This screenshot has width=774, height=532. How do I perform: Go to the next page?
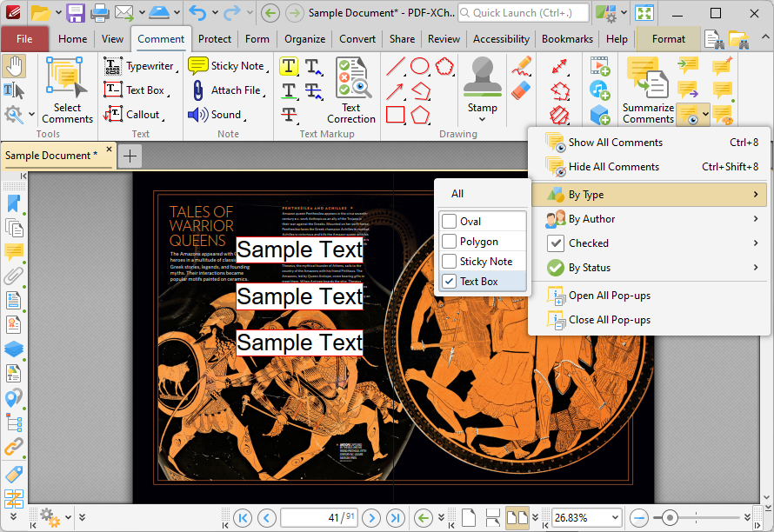[x=371, y=518]
